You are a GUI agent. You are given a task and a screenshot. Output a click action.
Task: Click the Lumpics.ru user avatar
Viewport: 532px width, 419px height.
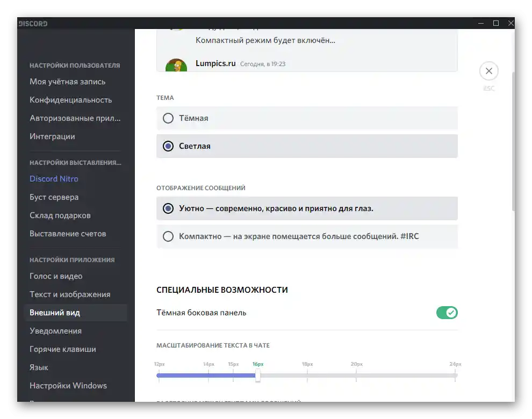[x=176, y=65]
